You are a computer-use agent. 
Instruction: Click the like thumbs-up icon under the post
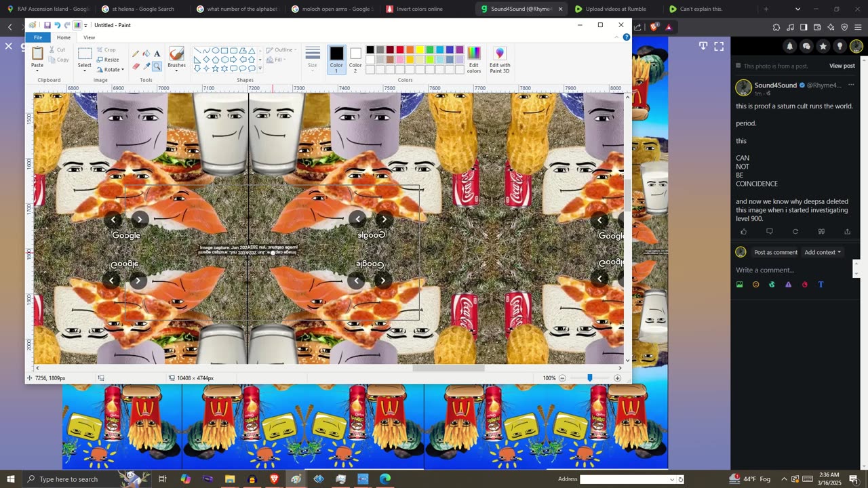coord(743,232)
